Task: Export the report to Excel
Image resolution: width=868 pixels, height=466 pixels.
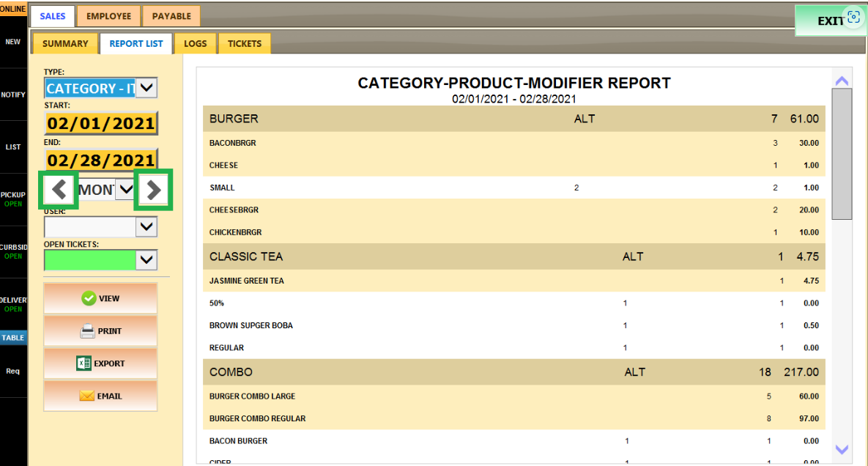Action: tap(101, 363)
